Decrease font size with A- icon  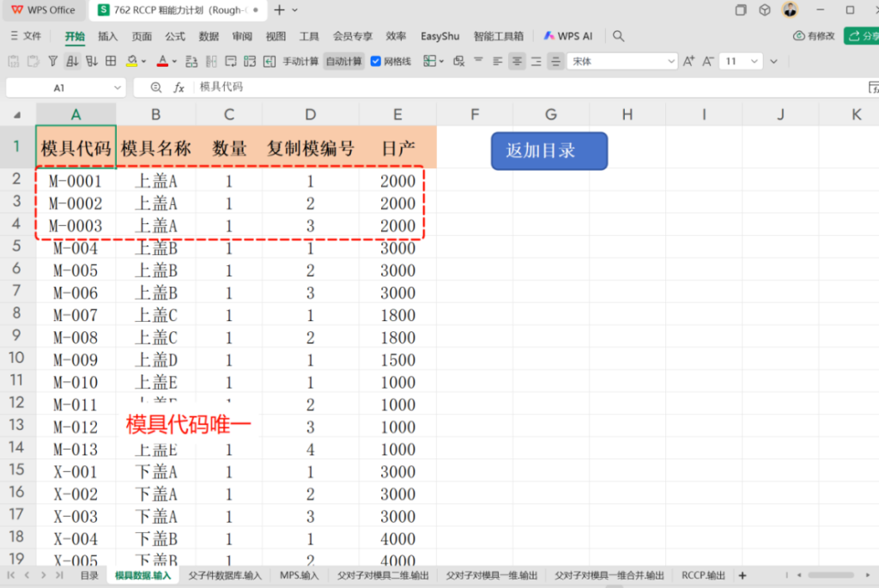coord(708,61)
